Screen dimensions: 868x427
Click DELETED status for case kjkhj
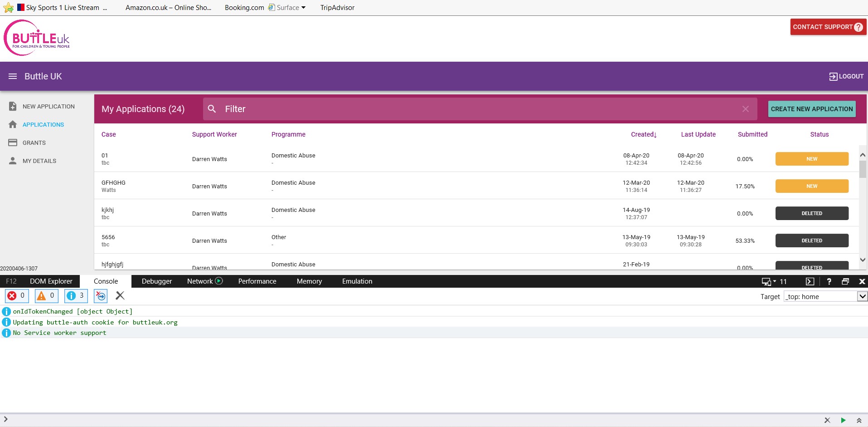(x=812, y=213)
